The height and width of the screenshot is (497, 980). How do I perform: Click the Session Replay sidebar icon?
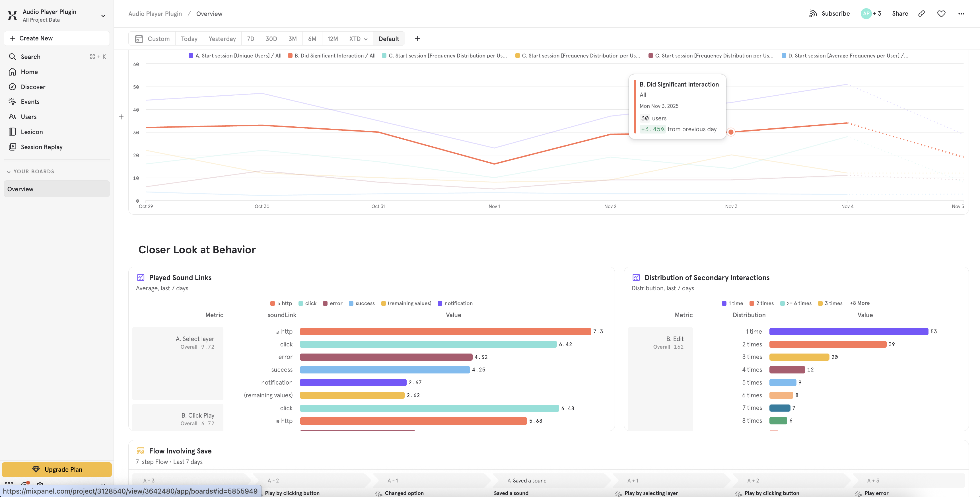click(x=13, y=147)
